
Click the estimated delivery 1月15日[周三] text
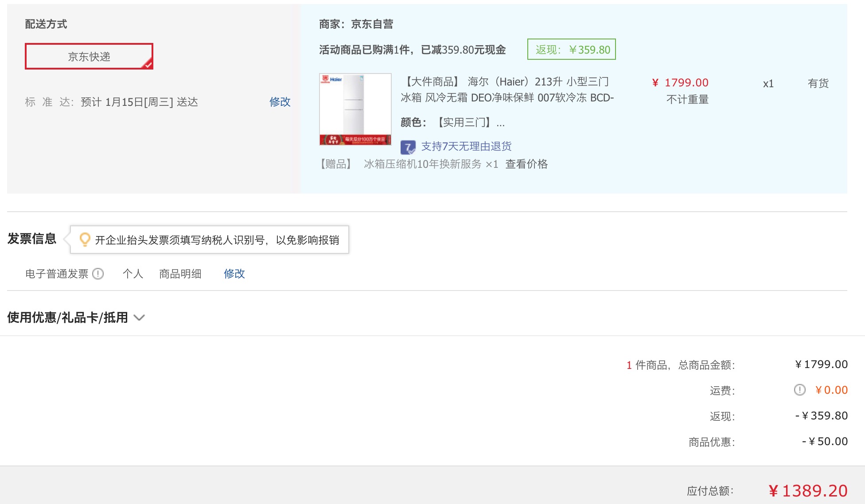[x=139, y=102]
